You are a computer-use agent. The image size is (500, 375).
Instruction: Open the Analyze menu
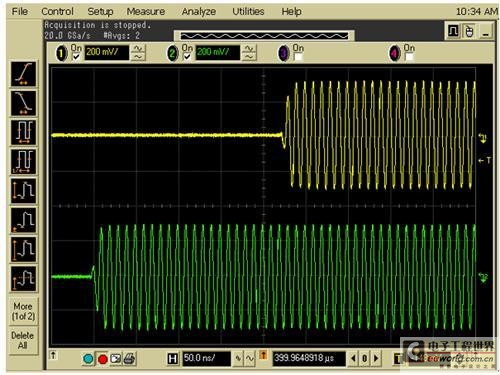[x=199, y=12]
